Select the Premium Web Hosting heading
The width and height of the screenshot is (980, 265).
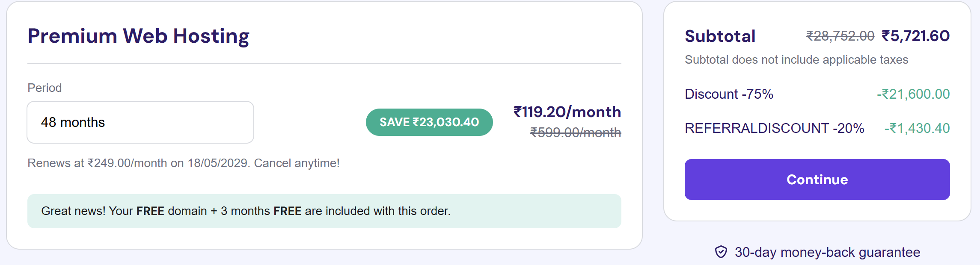138,36
